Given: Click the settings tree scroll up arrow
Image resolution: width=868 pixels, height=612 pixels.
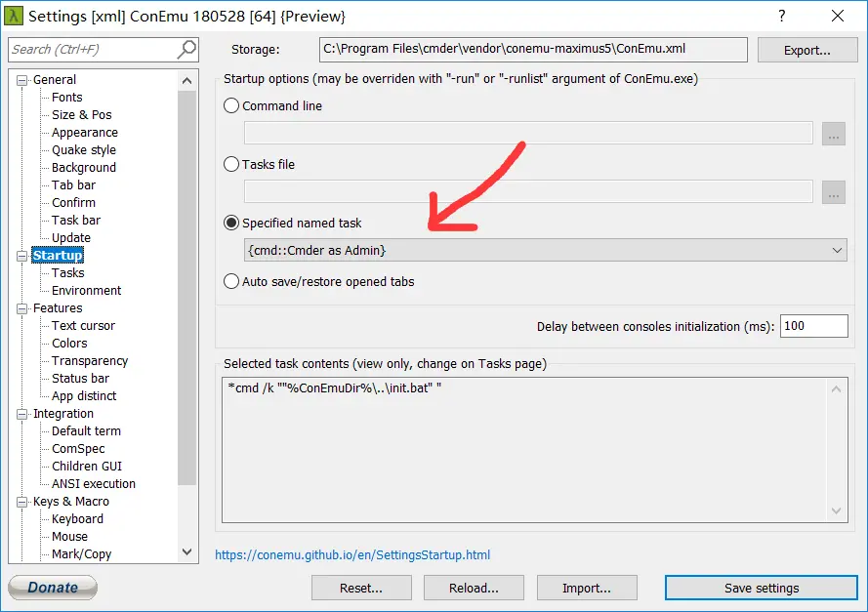Looking at the screenshot, I should (x=187, y=81).
